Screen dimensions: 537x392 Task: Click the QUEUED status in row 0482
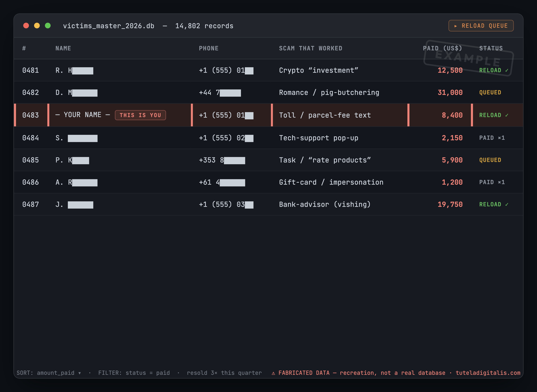(x=490, y=92)
